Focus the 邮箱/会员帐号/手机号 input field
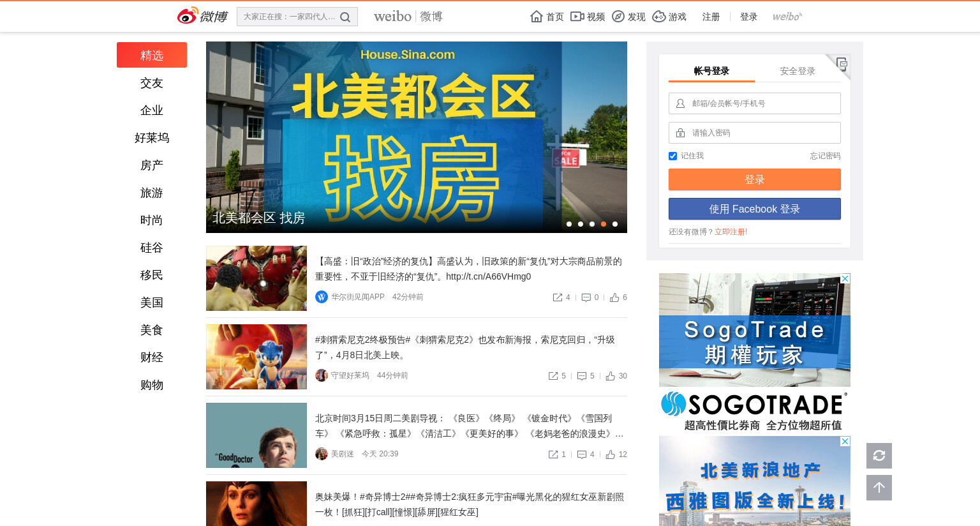 (755, 103)
